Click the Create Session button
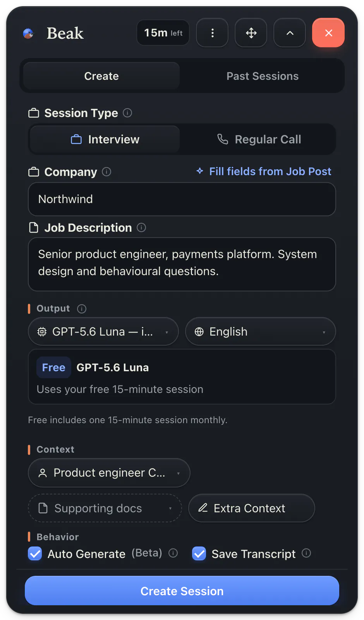Screen dimensions: 364x620 (182, 591)
